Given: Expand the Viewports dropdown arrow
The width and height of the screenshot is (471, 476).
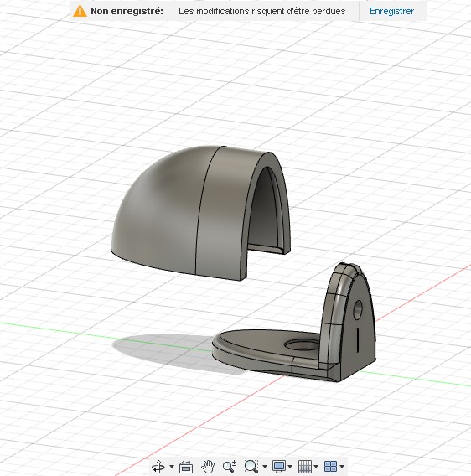Looking at the screenshot, I should tap(342, 466).
